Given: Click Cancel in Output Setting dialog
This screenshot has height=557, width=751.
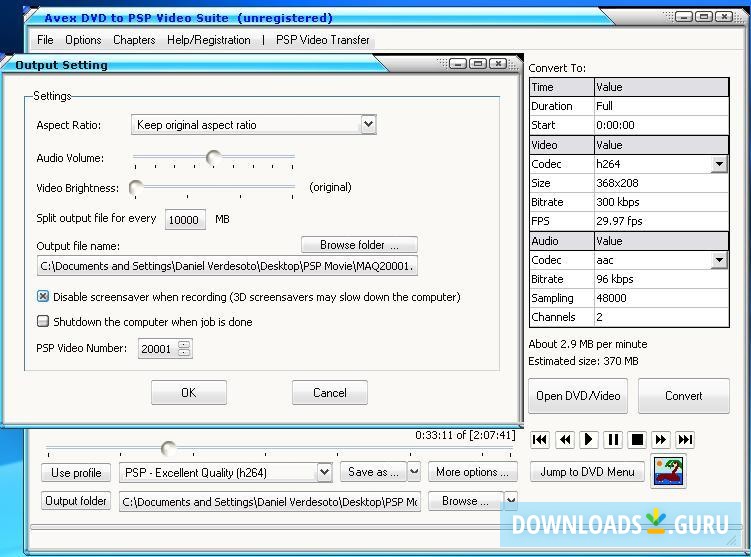Looking at the screenshot, I should pyautogui.click(x=330, y=393).
